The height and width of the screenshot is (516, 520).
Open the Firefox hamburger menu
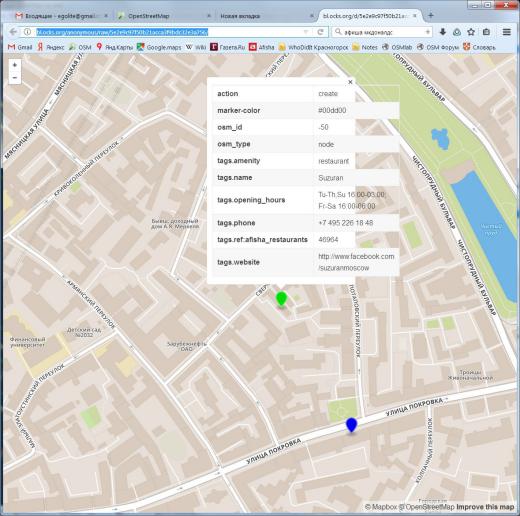tap(506, 32)
